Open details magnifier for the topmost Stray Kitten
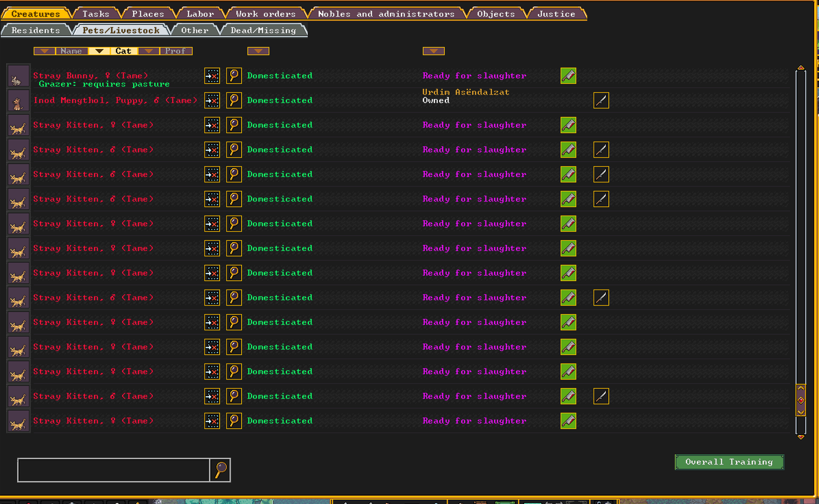819x504 pixels. coord(234,125)
